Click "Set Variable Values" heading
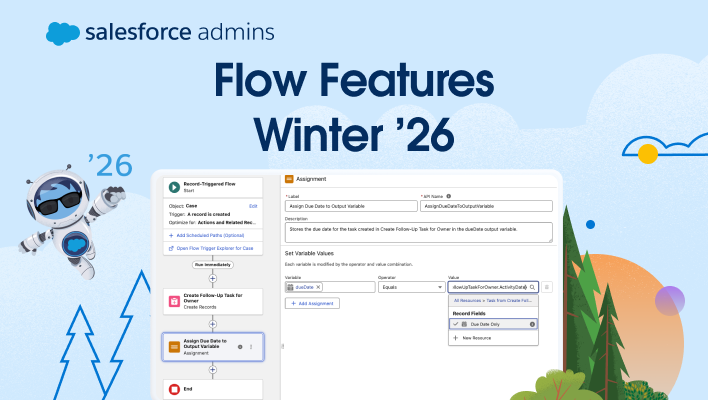Viewport: 708px width, 400px height. click(309, 253)
